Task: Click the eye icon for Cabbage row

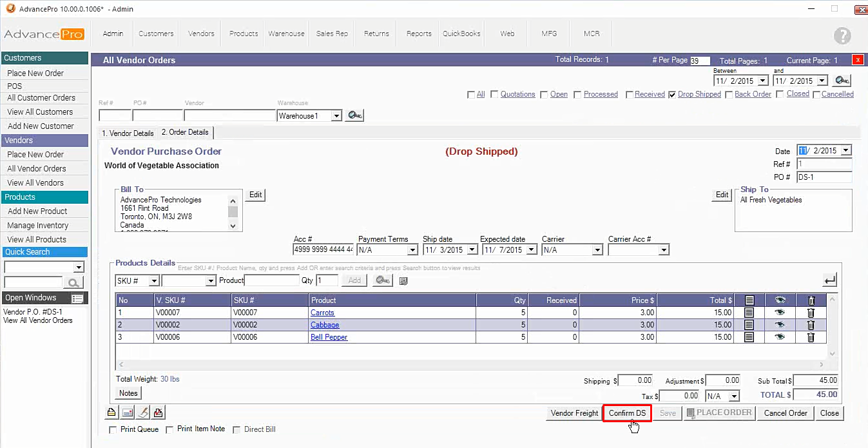Action: [x=780, y=325]
